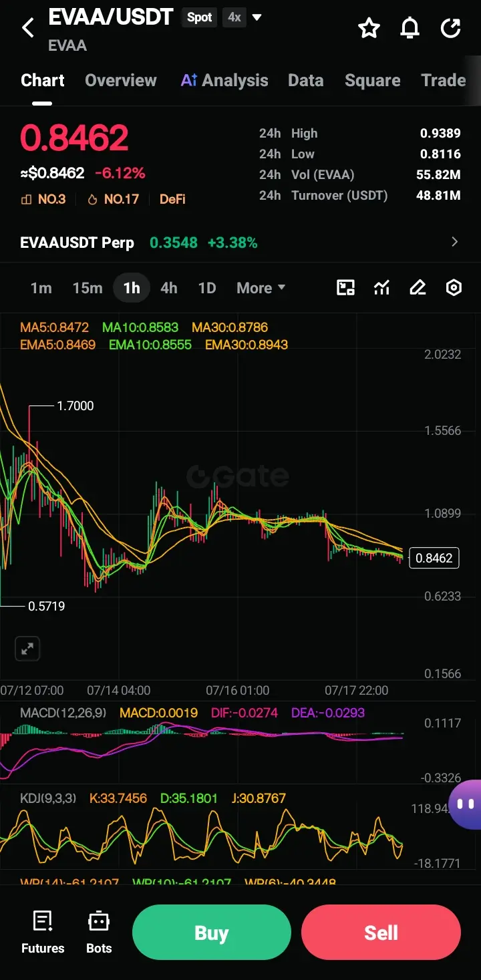Screen dimensions: 481x980
Task: Open the Bots shortcut
Action: tap(99, 933)
